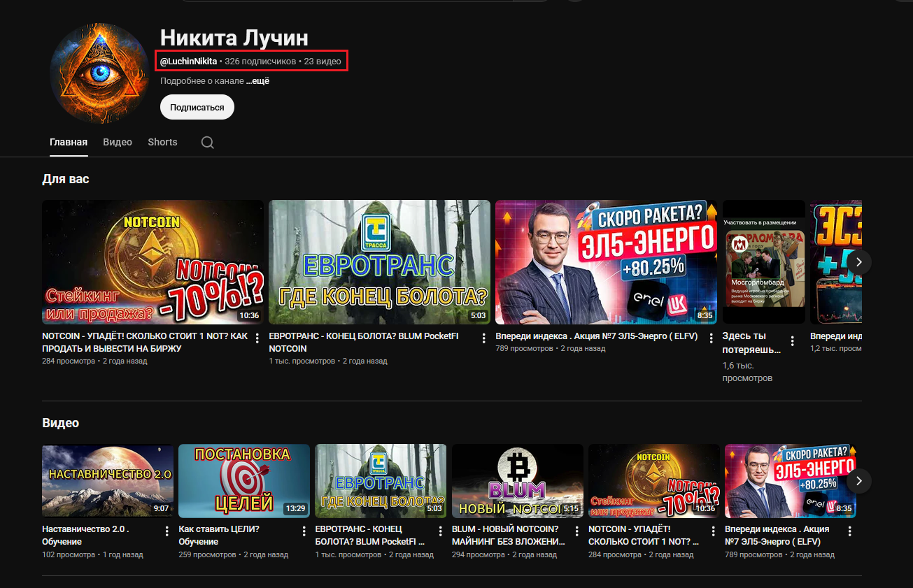Click the "259 просмотров" view count
This screenshot has height=588, width=913.
[207, 554]
